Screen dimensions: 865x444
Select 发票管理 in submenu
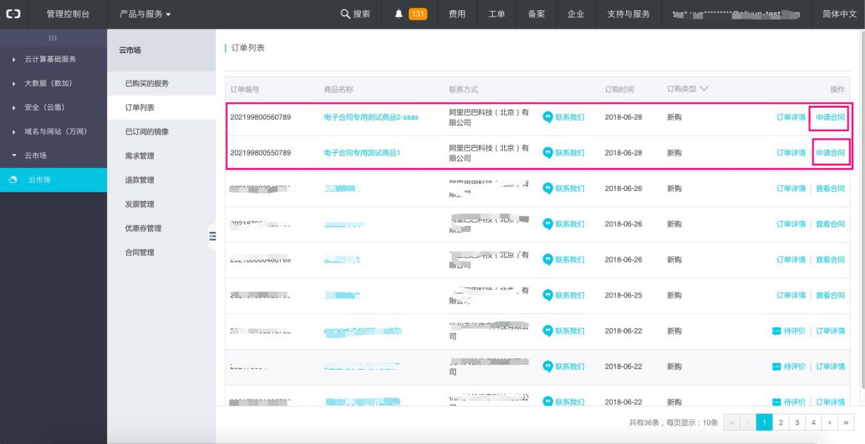140,204
